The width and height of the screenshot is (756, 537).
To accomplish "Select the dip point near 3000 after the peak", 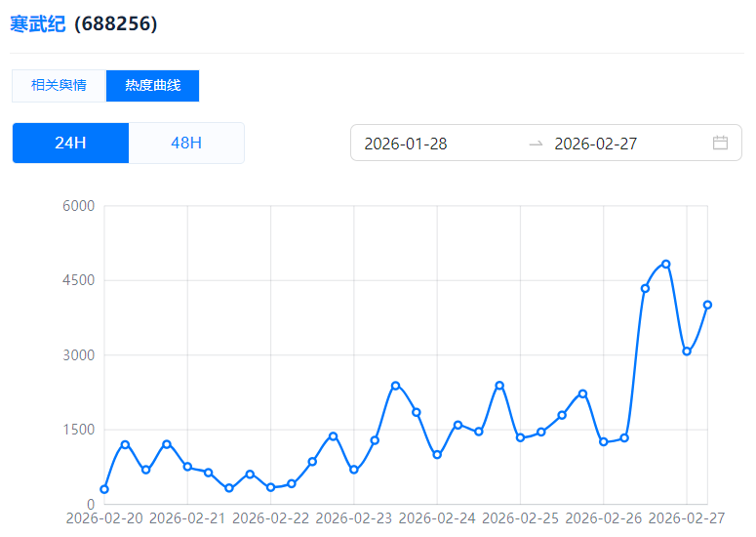I will (x=687, y=351).
